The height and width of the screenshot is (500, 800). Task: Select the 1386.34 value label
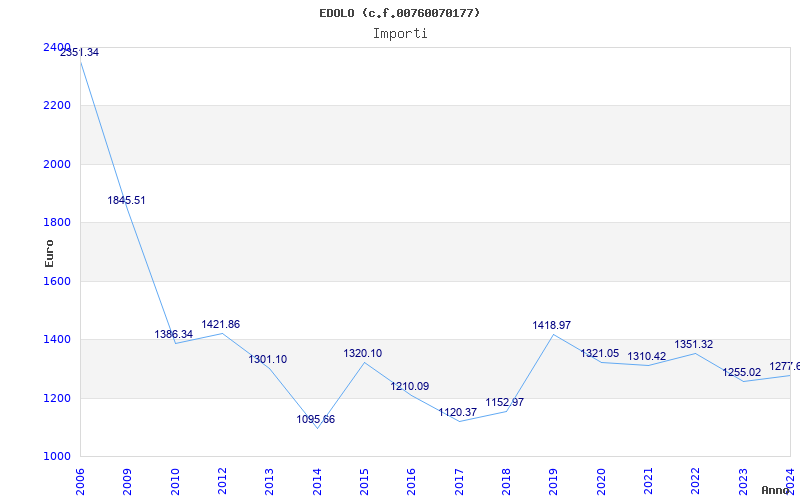[x=174, y=334]
